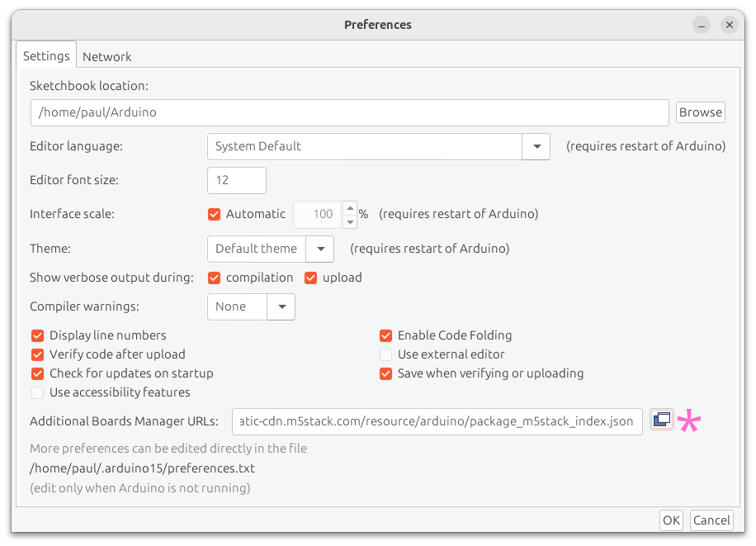Screen dimensions: 756x546
Task: Enable Use accessibility features
Action: coord(37,392)
